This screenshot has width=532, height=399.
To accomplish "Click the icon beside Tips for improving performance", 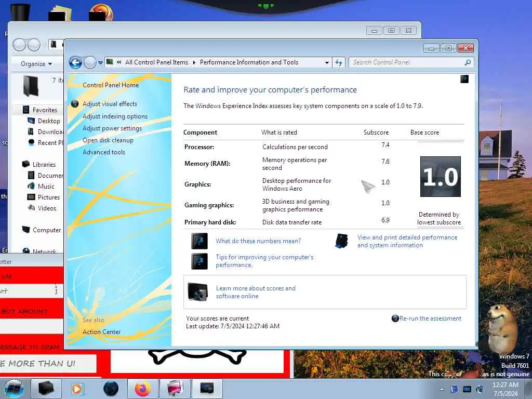I will click(199, 261).
